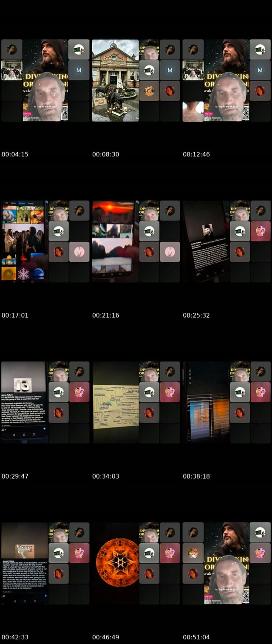Click the 00:51:04 timestamp
The height and width of the screenshot is (644, 272).
coord(196,637)
